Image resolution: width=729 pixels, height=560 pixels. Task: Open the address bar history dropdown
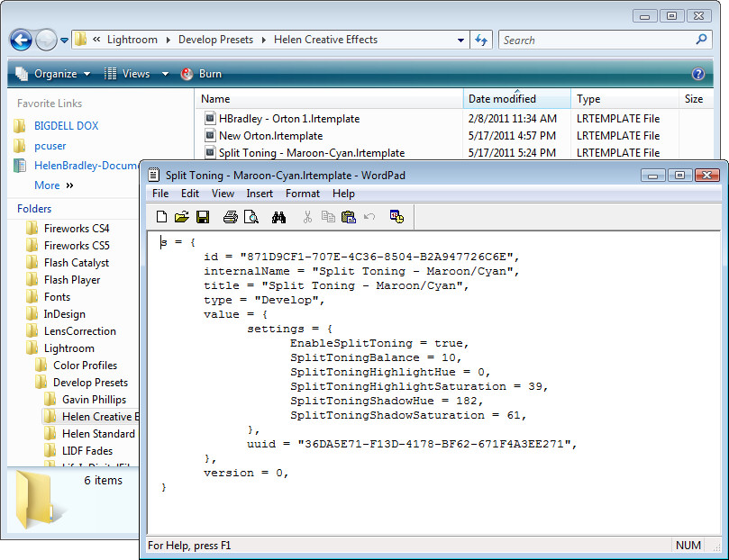tap(460, 40)
